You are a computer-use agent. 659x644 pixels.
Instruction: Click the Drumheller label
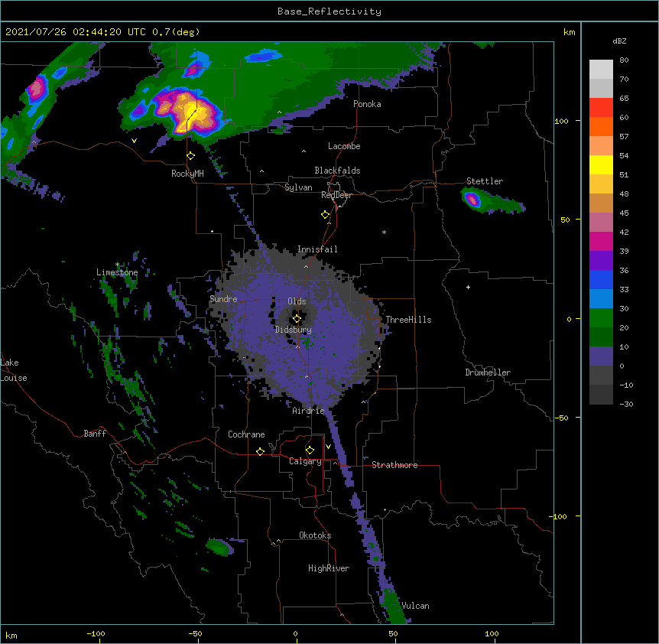click(488, 372)
